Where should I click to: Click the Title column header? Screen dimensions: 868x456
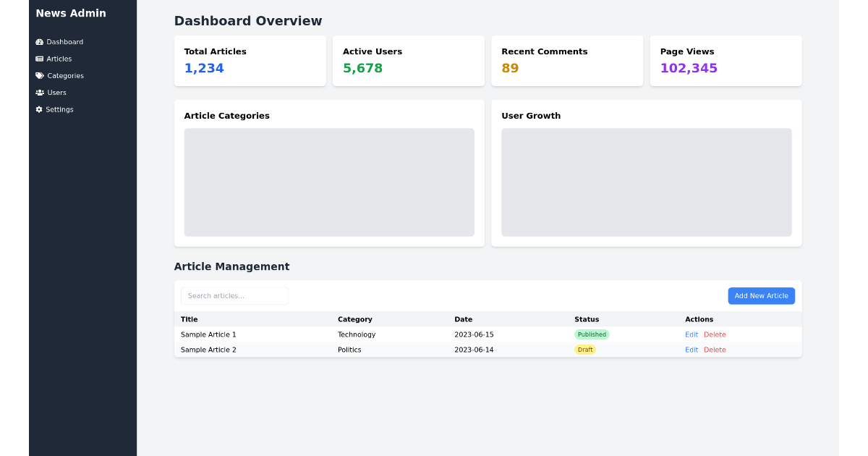click(189, 319)
